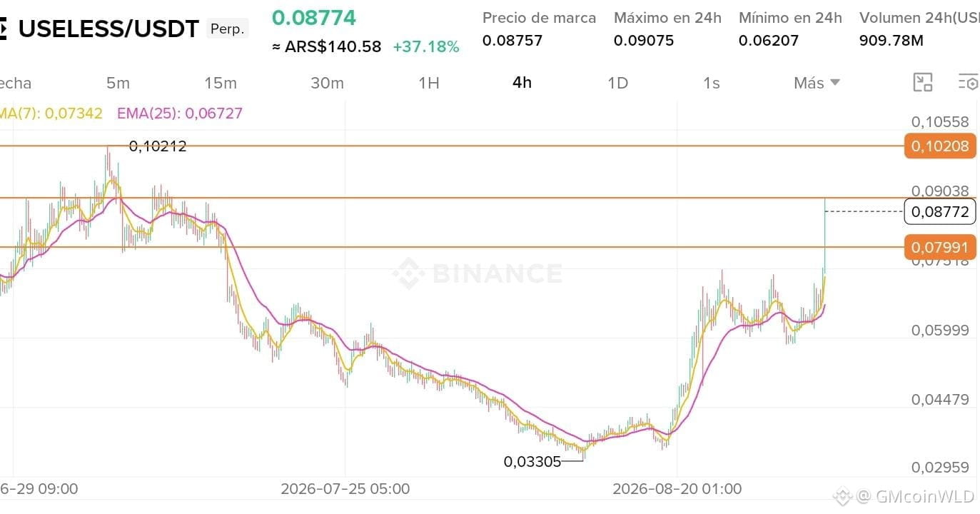Open the chart fullscreen expand icon
The height and width of the screenshot is (514, 980).
point(923,82)
